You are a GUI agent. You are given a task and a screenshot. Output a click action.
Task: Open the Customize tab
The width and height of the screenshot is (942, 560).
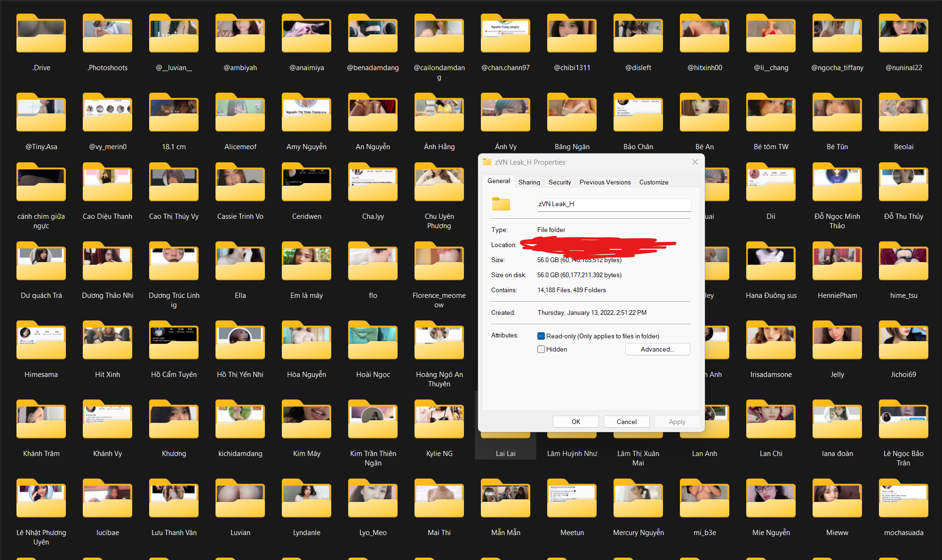pyautogui.click(x=654, y=182)
